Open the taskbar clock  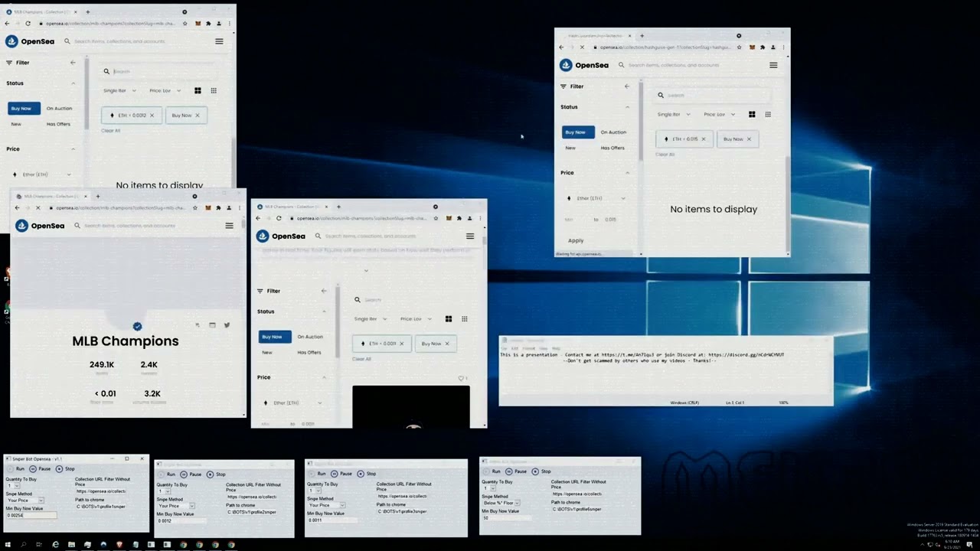(952, 544)
